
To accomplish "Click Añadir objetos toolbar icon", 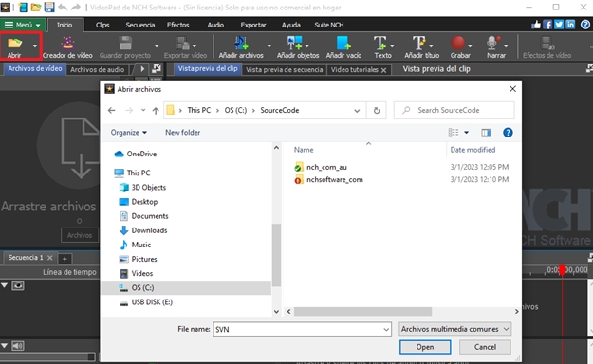I will point(295,43).
